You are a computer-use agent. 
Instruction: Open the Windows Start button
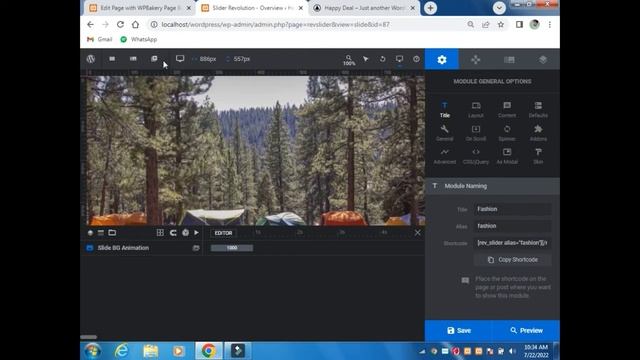point(93,351)
